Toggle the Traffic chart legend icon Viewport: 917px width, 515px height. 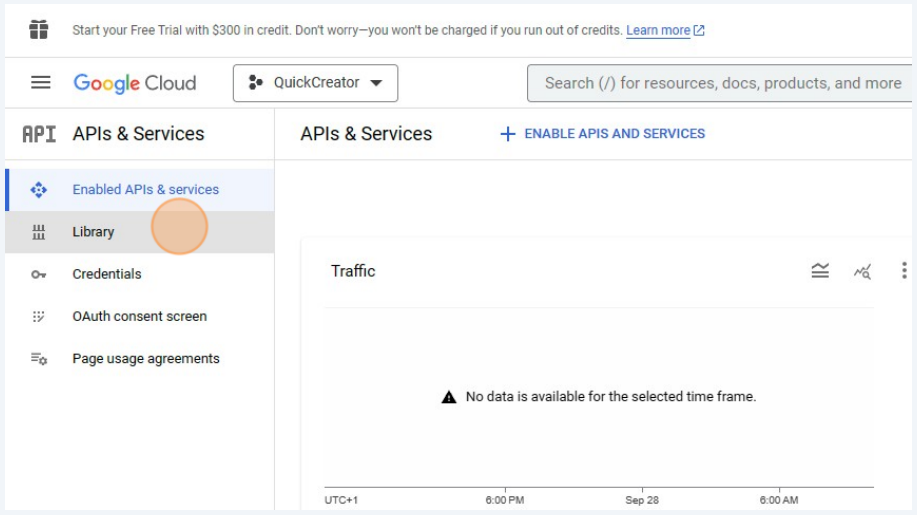820,271
